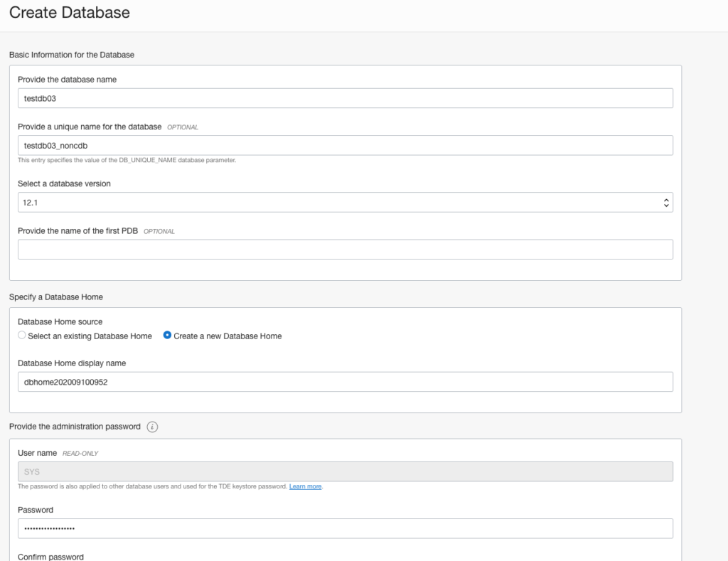Screen dimensions: 728x561
Task: Click the OPTIONAL tag beside first PDB name
Action: (x=159, y=232)
